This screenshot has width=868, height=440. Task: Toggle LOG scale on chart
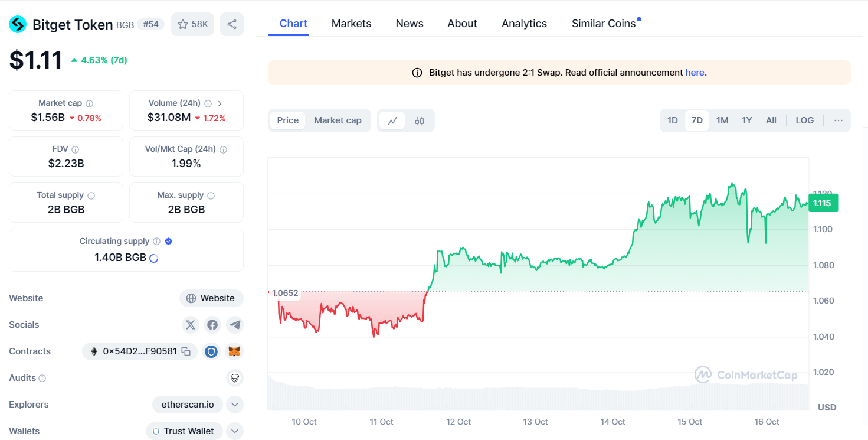point(805,120)
